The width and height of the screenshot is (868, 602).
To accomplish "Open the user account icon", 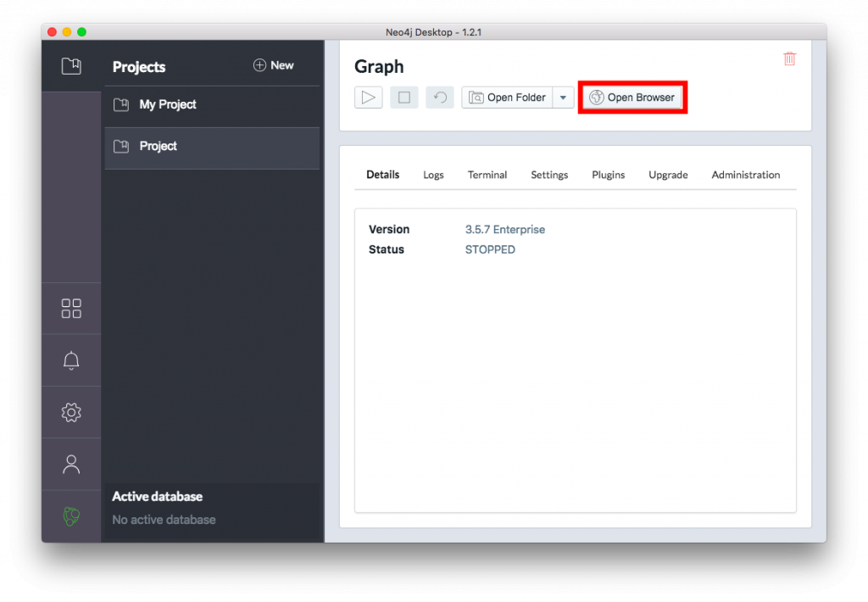I will (71, 464).
